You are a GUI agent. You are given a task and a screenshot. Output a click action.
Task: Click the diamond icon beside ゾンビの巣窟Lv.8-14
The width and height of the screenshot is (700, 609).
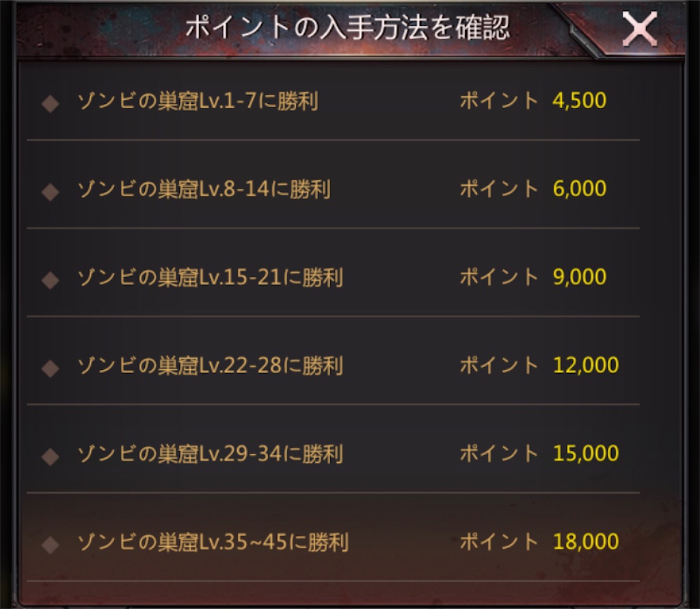click(x=51, y=189)
